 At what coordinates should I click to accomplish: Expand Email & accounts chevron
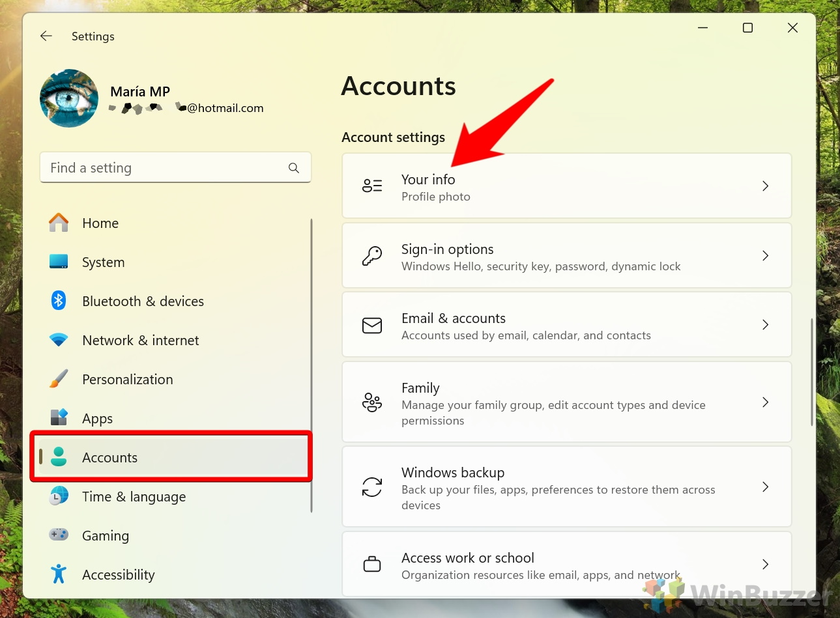(766, 324)
